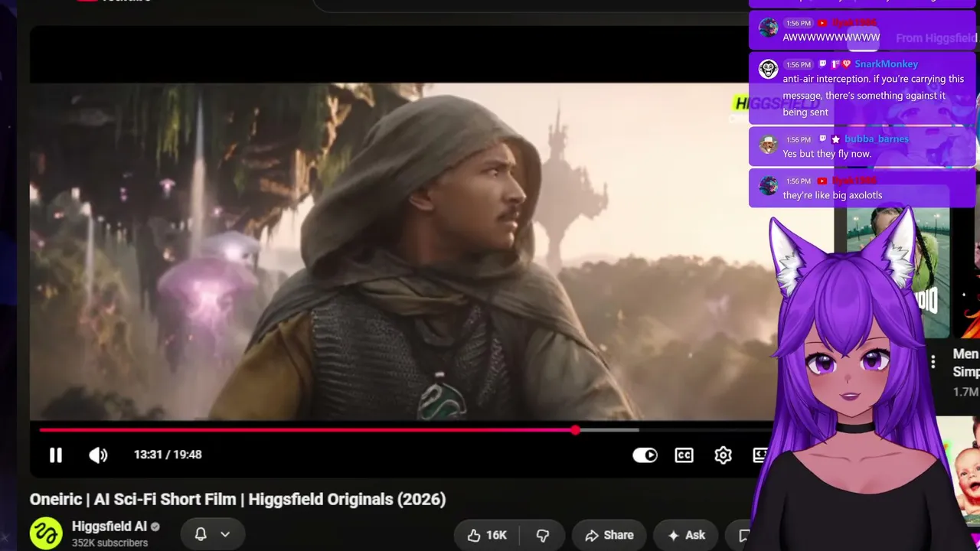The height and width of the screenshot is (551, 980).
Task: Click the chat message 'they're like big axolotls'
Action: 832,195
